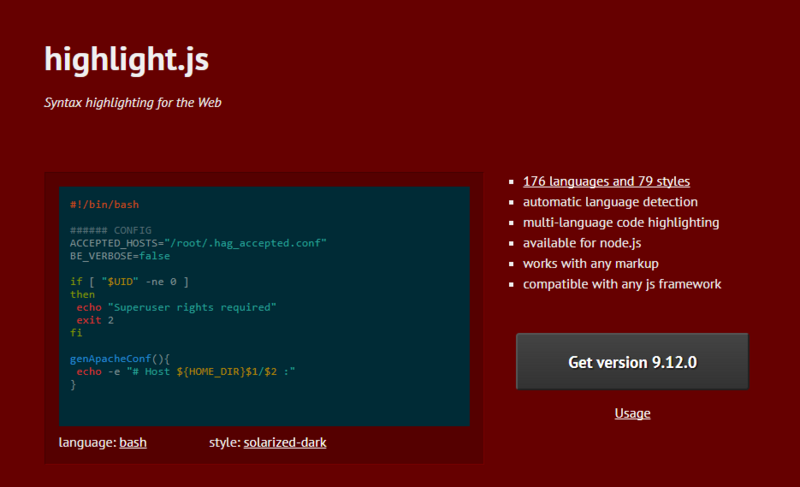This screenshot has height=487, width=800.
Task: Click the 'available for node.js' bullet item
Action: pos(582,243)
